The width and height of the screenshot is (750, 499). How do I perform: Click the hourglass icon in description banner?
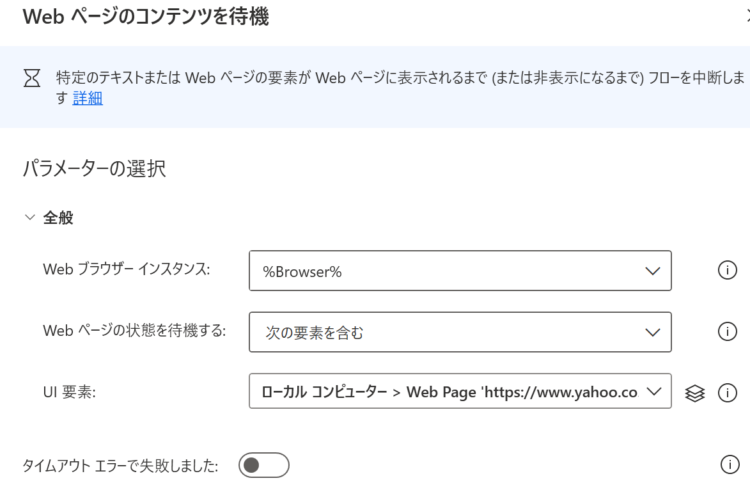coord(32,78)
